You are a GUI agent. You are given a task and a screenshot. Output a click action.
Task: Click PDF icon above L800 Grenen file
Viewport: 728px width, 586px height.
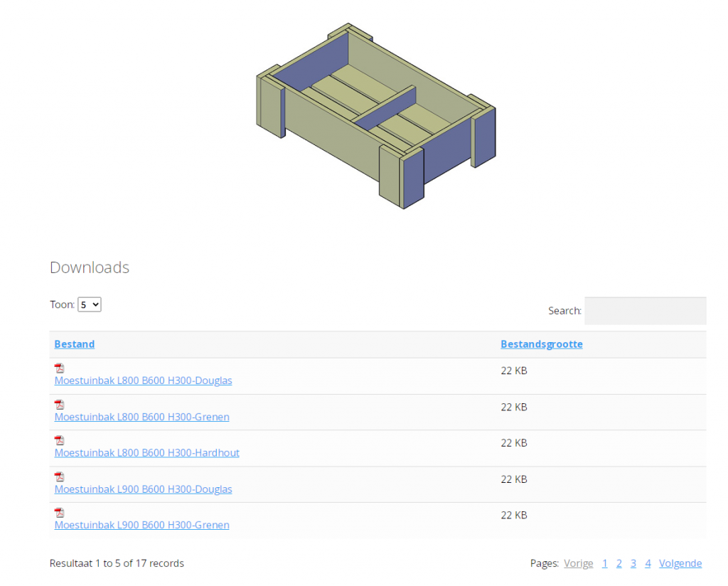(x=60, y=405)
